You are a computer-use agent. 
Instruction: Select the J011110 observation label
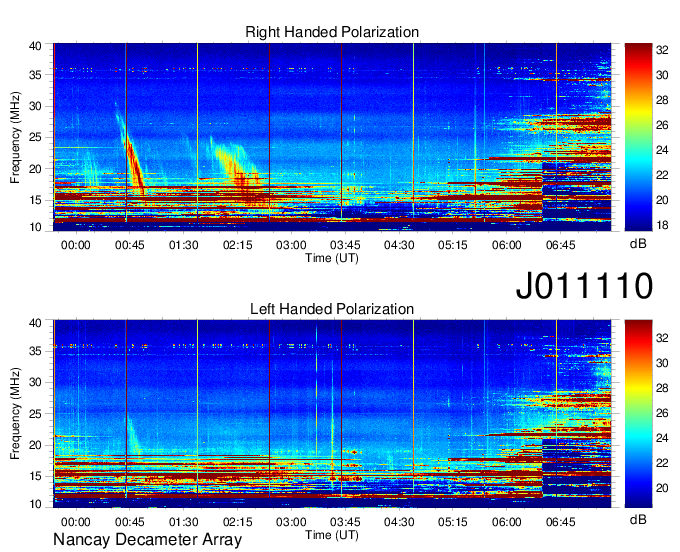coord(584,286)
